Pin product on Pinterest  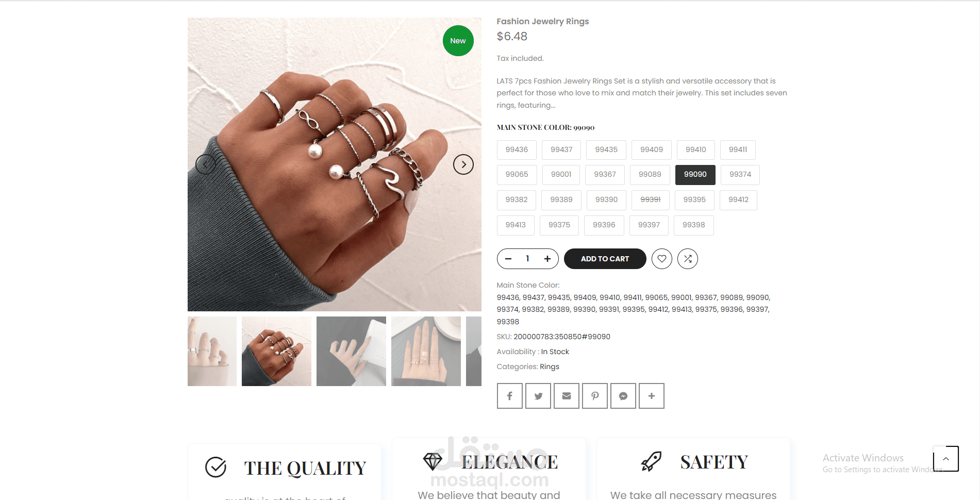tap(594, 396)
